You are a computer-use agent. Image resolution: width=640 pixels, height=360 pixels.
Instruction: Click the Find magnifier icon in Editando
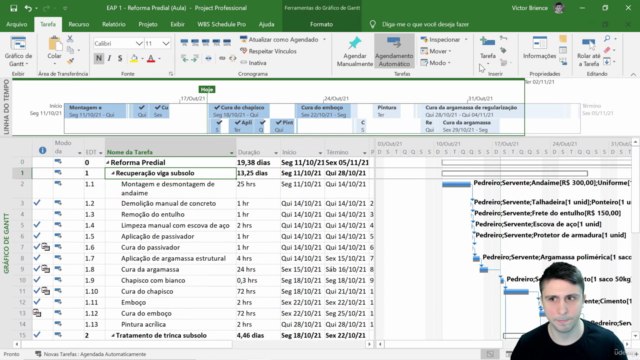pos(607,39)
